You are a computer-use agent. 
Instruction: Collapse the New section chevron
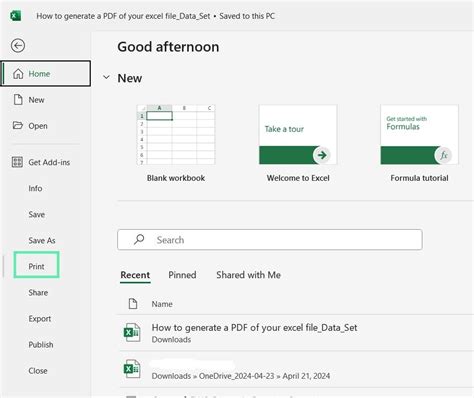click(x=106, y=77)
